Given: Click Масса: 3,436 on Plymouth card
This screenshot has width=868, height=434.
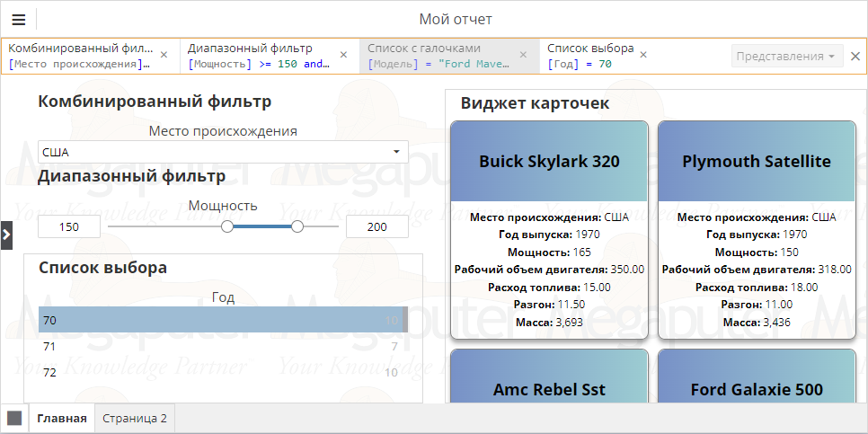Looking at the screenshot, I should coord(757,323).
